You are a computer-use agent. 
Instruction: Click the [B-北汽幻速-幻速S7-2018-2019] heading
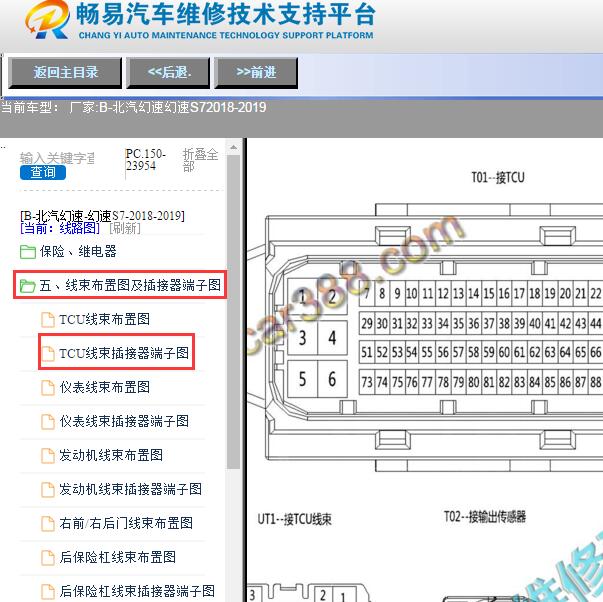(102, 216)
